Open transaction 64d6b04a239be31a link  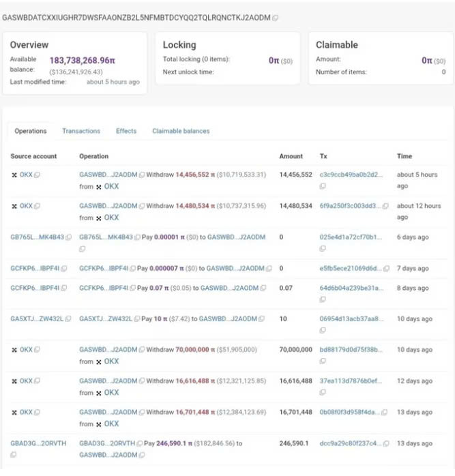point(351,288)
